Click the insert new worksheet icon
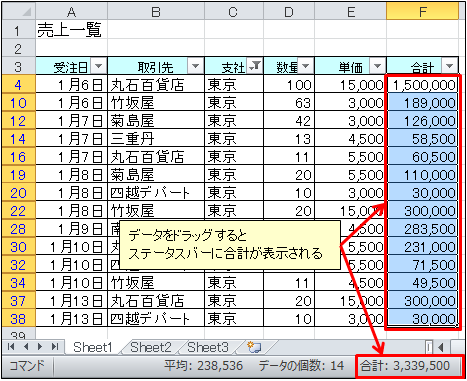467x381 pixels. click(x=254, y=347)
